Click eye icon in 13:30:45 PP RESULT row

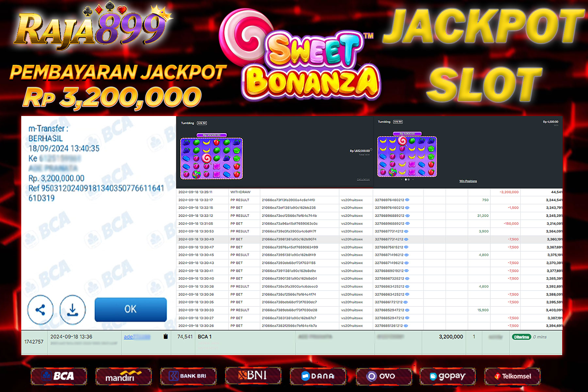(x=406, y=255)
